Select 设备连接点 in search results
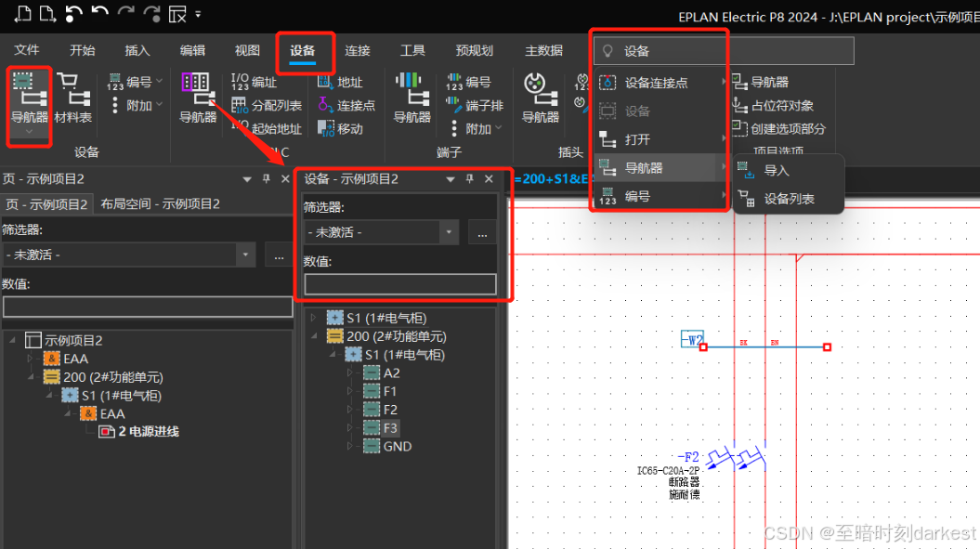Image resolution: width=980 pixels, height=549 pixels. click(660, 83)
